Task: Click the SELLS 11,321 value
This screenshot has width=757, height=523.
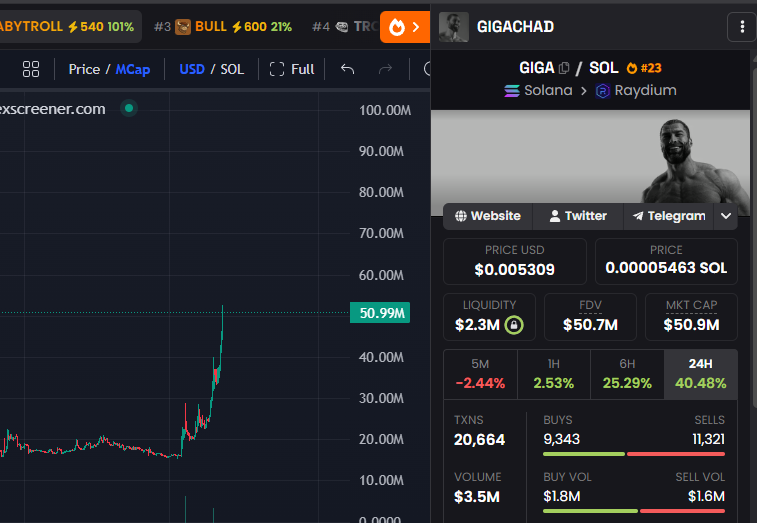Action: point(708,439)
